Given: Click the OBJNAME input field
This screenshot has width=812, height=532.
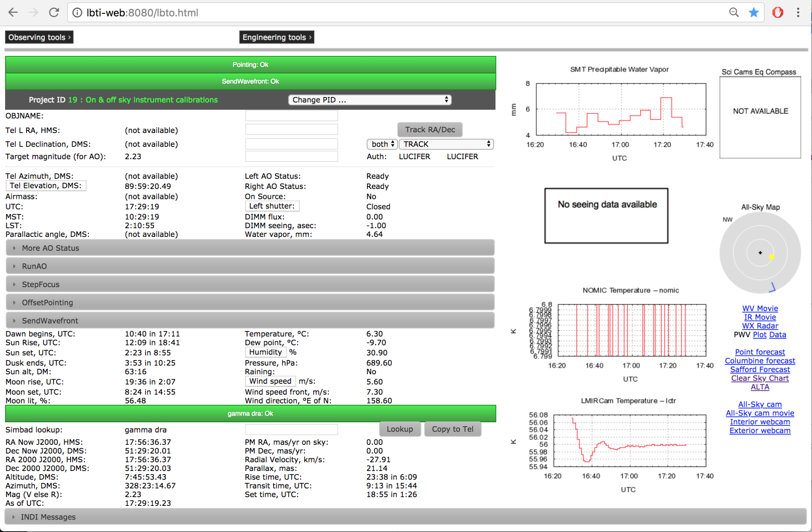Looking at the screenshot, I should [x=291, y=116].
